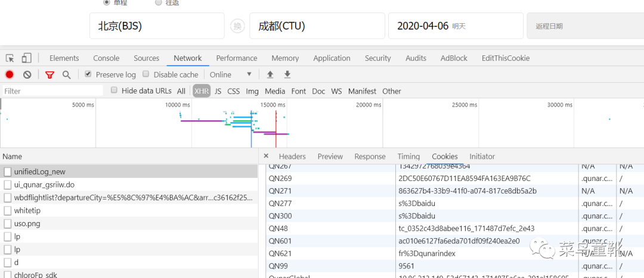
Task: Click the destination city field 成都(CTU)
Action: click(x=317, y=26)
